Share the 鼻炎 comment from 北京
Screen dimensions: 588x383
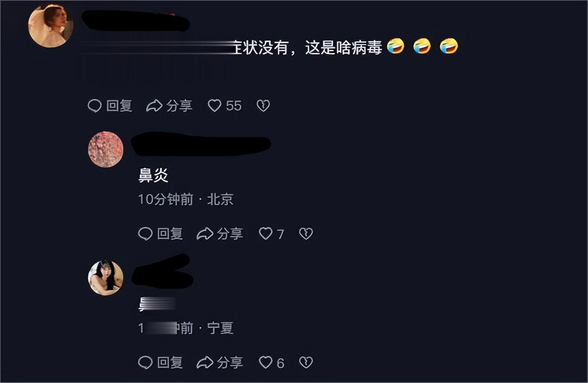220,234
